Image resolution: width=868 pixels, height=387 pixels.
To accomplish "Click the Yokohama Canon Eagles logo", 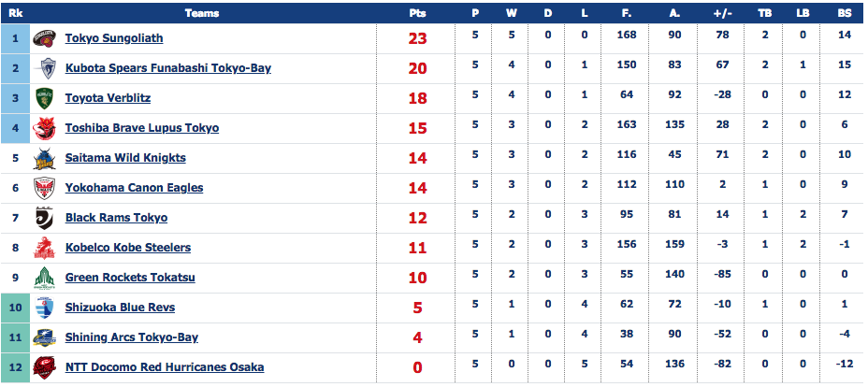I will pos(44,189).
